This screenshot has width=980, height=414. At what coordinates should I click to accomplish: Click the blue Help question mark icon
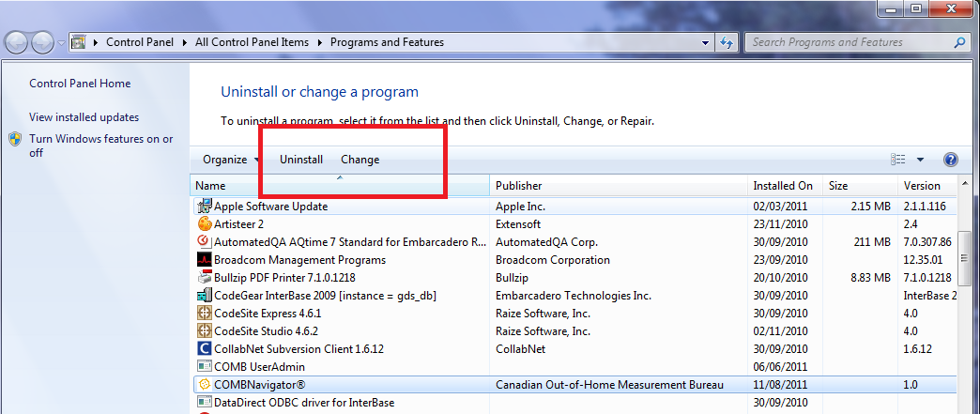pos(950,160)
